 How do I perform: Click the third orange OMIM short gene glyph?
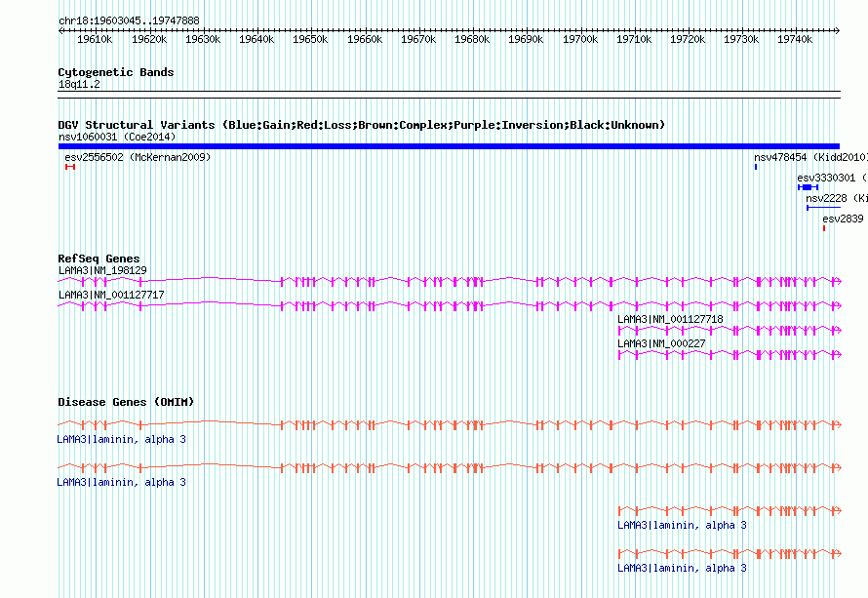[x=730, y=510]
